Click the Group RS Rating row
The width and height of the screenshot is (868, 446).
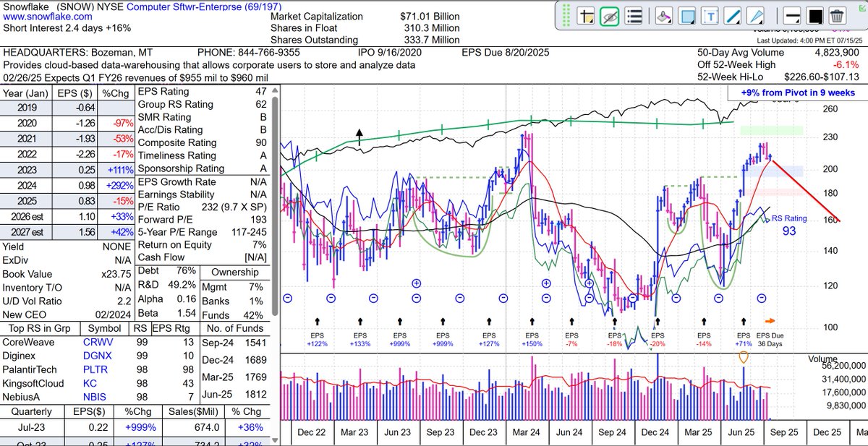pyautogui.click(x=202, y=105)
